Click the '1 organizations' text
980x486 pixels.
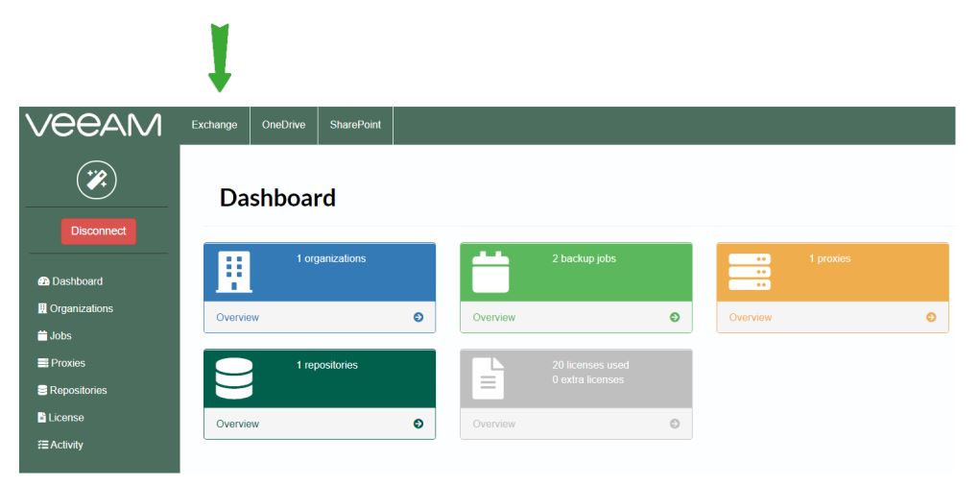331,258
